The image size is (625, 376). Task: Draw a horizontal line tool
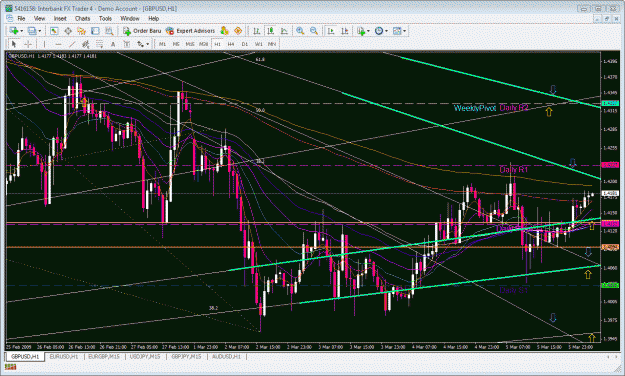[x=58, y=44]
